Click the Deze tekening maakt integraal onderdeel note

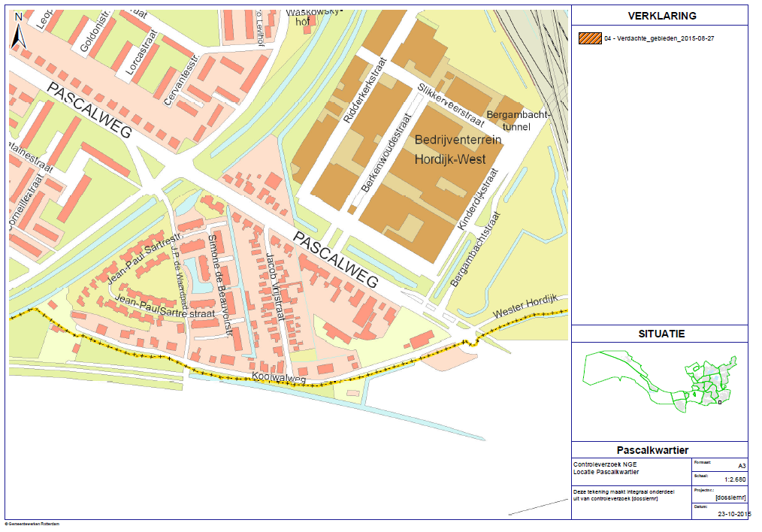pos(624,495)
